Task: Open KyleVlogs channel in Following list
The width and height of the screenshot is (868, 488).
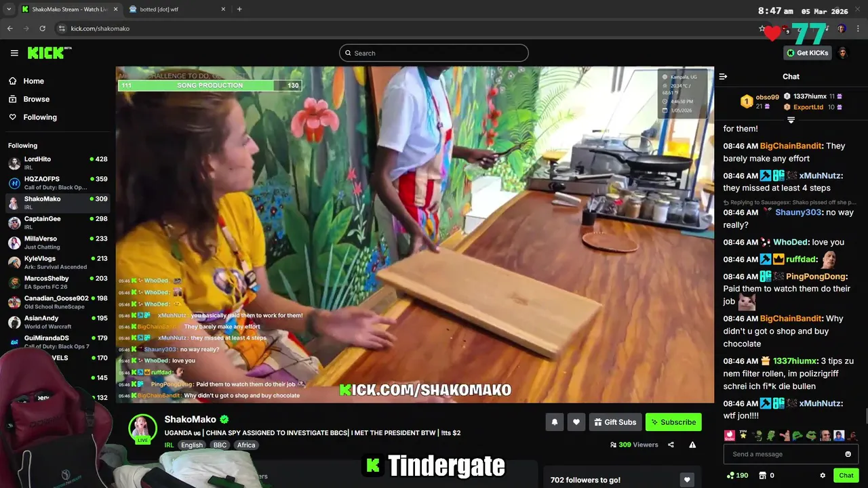Action: [58, 262]
